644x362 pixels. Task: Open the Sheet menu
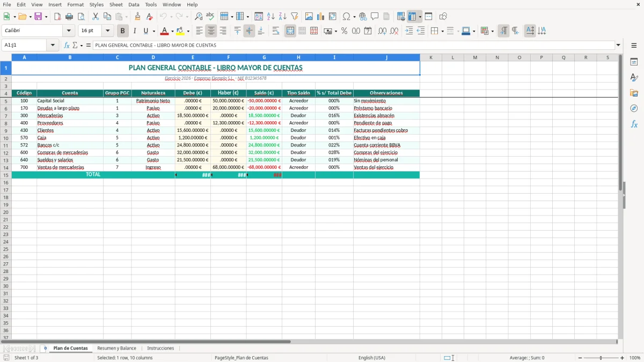click(116, 4)
